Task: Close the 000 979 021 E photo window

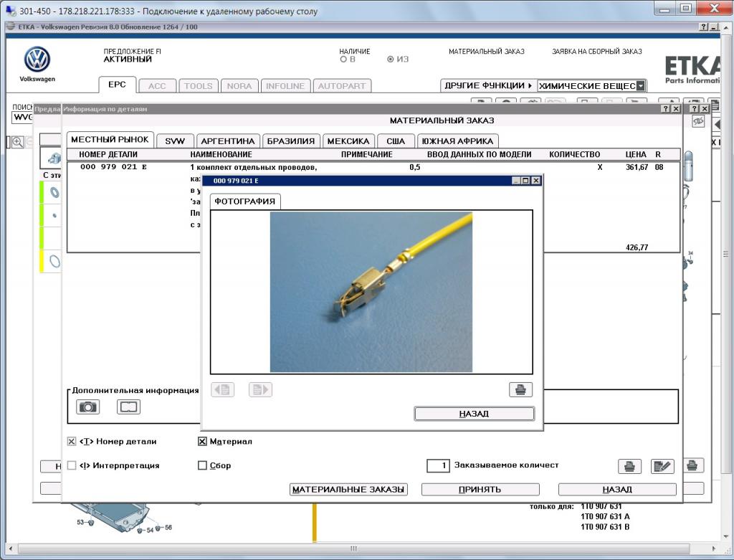Action: tap(536, 181)
